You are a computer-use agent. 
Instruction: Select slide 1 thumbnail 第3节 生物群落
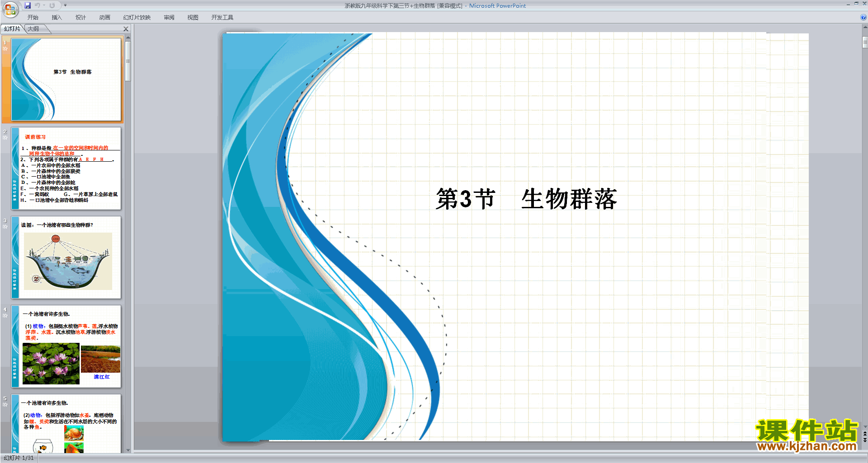click(x=66, y=79)
